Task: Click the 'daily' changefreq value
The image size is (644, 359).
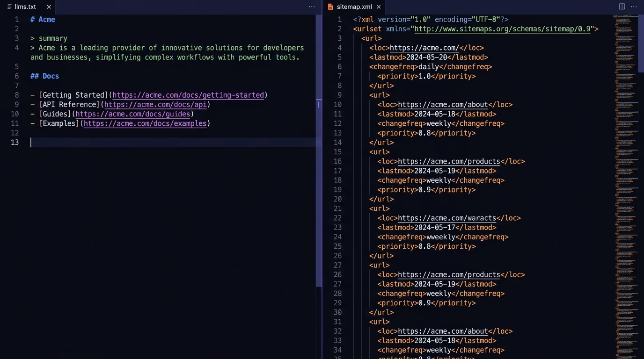Action: 428,67
